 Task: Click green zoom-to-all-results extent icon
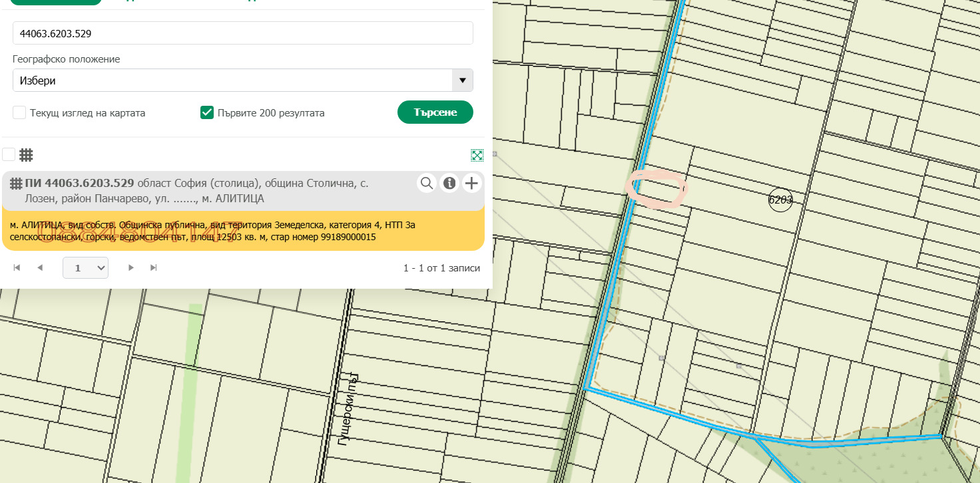pyautogui.click(x=477, y=155)
